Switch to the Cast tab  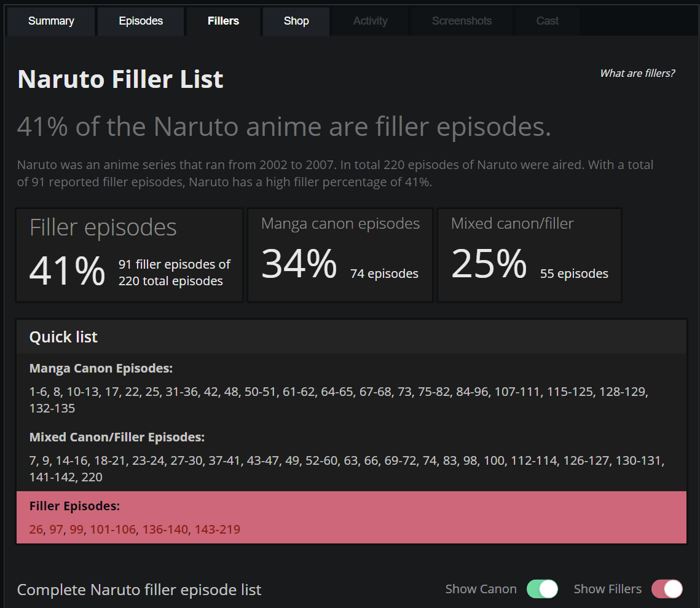pos(548,21)
